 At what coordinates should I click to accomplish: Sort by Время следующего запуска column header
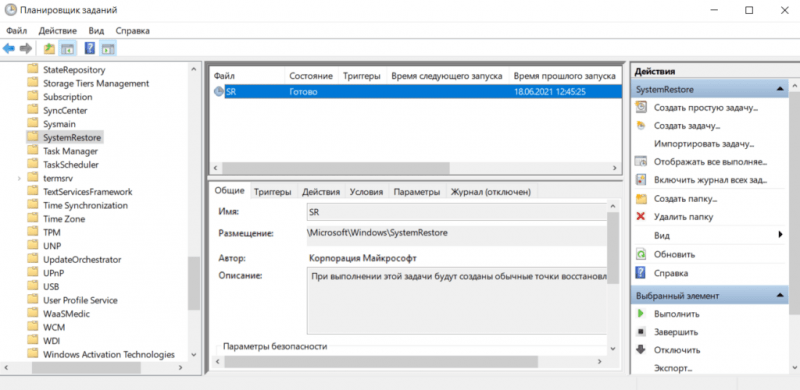pyautogui.click(x=446, y=76)
